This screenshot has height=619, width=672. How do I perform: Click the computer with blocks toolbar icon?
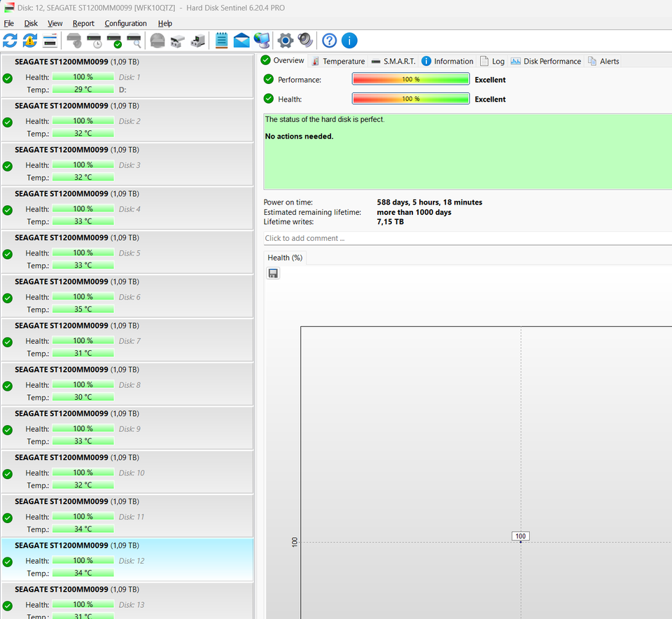[x=197, y=41]
